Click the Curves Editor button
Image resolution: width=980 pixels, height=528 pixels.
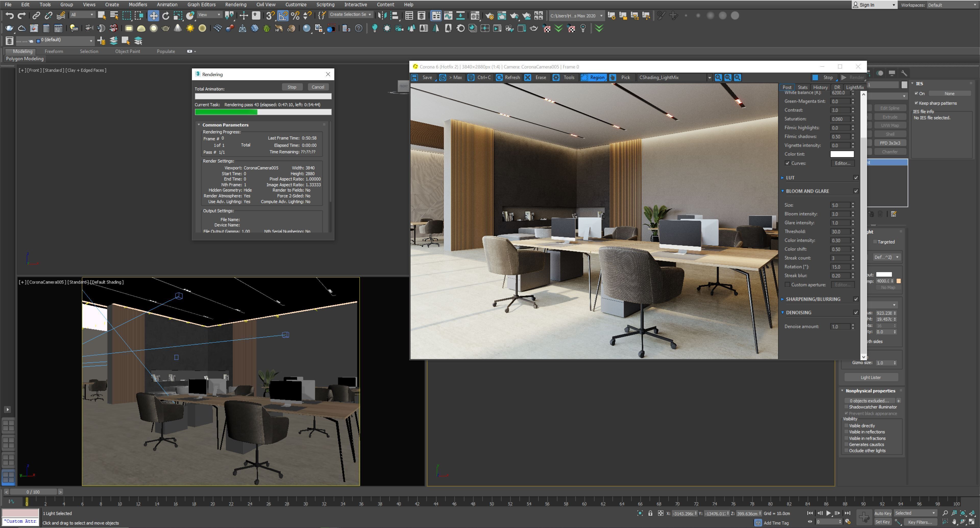tap(842, 163)
